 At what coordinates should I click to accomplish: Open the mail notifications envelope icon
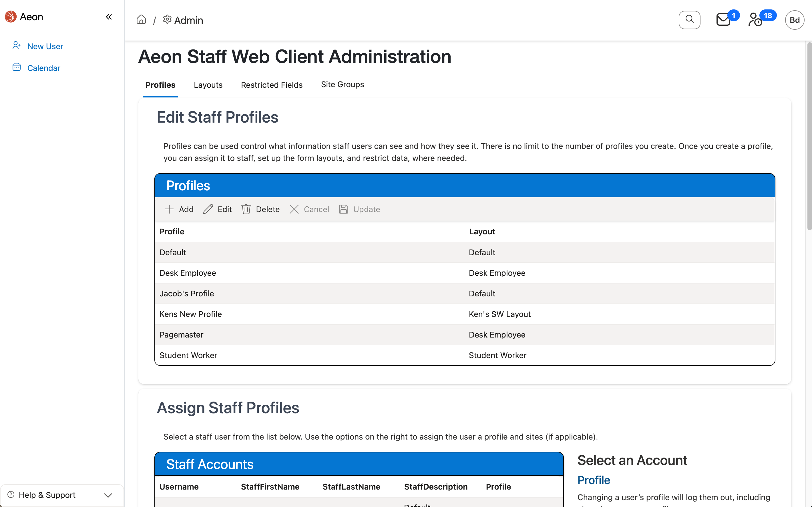(723, 20)
